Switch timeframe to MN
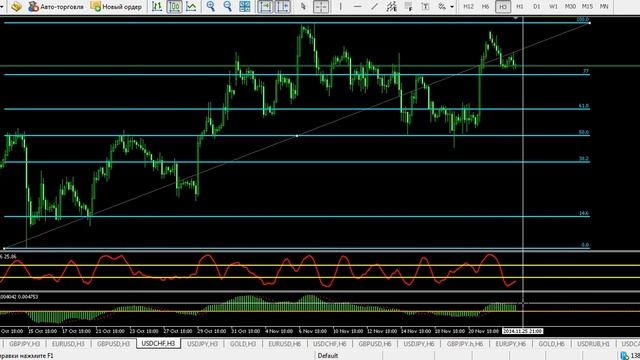This screenshot has height=360, width=640. pyautogui.click(x=604, y=7)
